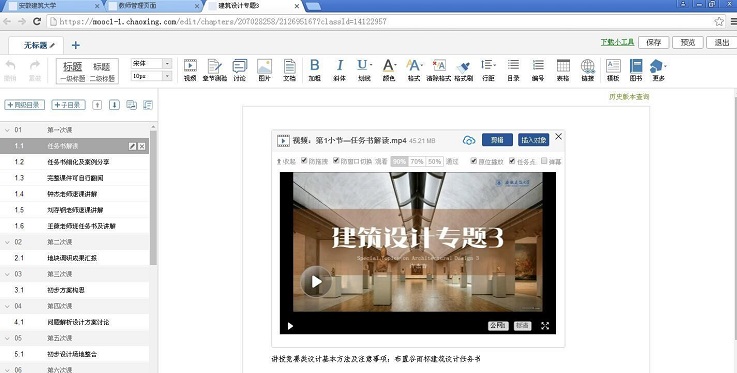Enable the 弹幕 checkbox

click(544, 161)
